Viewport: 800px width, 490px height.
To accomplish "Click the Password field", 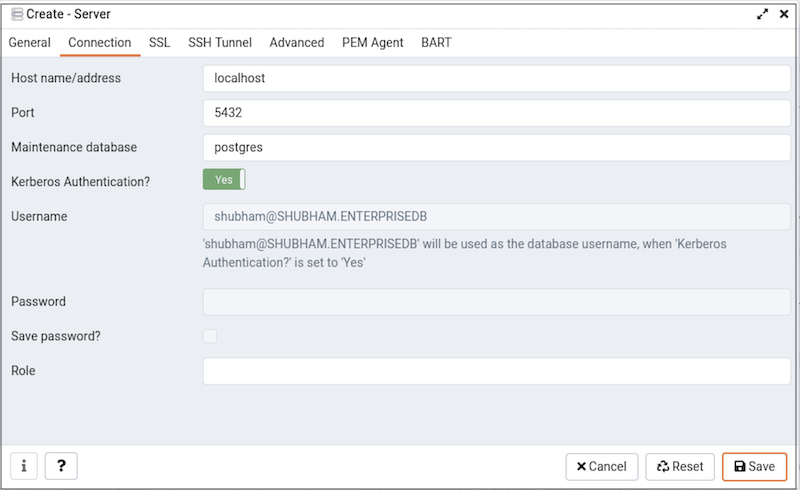I will click(x=496, y=302).
